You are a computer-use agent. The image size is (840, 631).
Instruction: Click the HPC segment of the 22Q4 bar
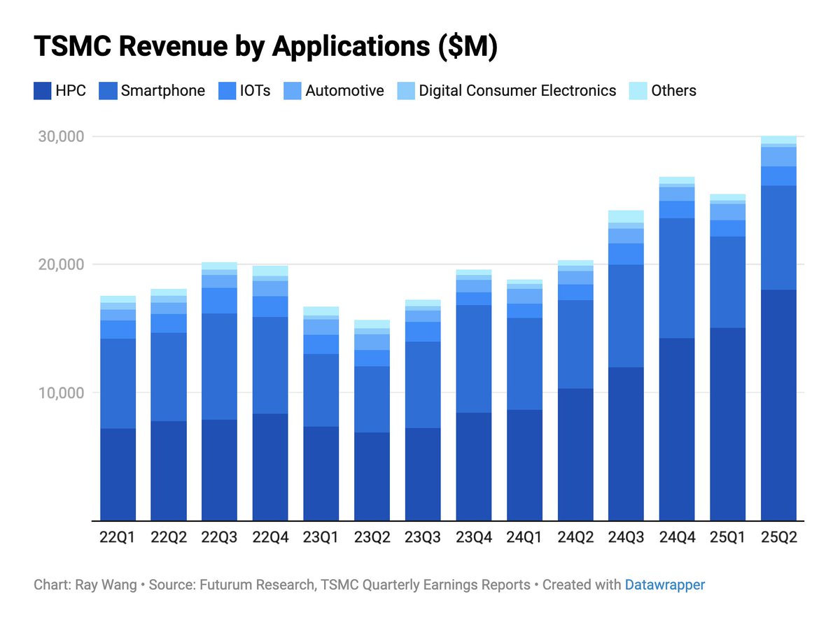pyautogui.click(x=270, y=467)
